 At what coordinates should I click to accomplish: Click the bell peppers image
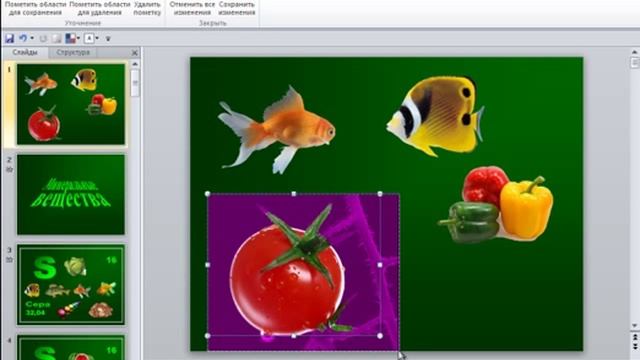point(496,204)
